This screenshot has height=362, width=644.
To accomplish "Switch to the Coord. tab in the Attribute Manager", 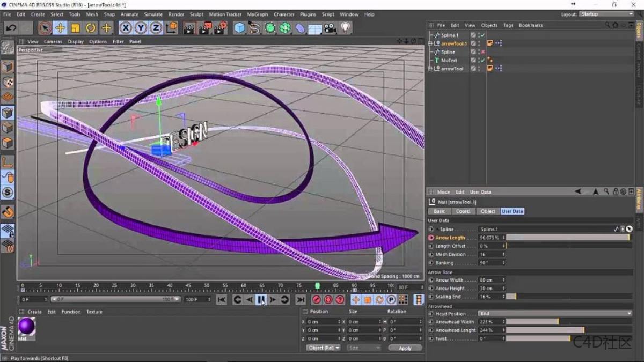I will pos(463,211).
